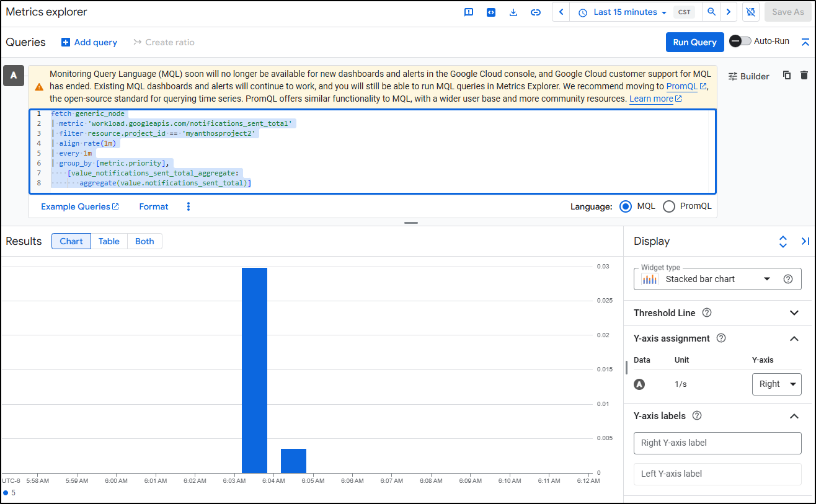Click the download chart icon in header
Viewport: 816px width, 504px height.
coord(513,12)
